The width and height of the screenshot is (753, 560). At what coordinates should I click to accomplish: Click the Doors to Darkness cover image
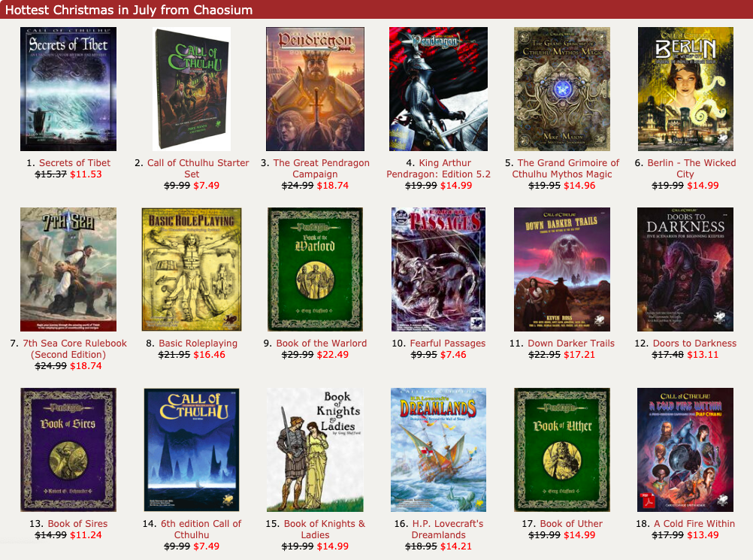[x=685, y=269]
